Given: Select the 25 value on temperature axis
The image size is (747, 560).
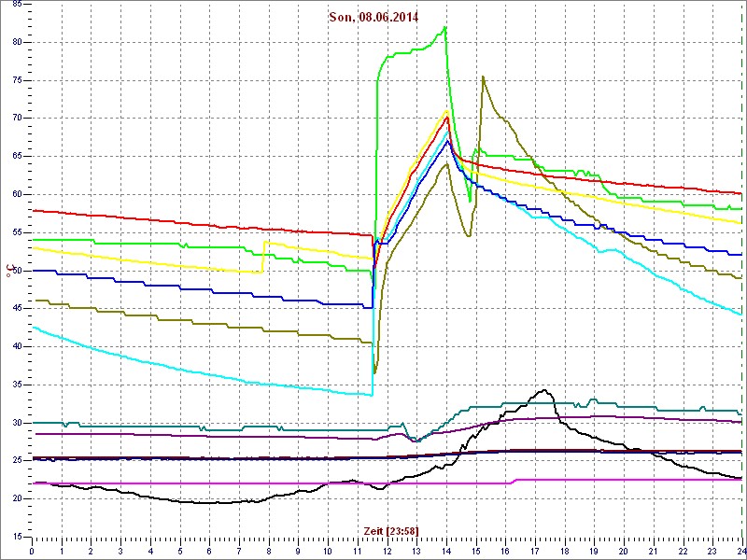Looking at the screenshot, I should tap(16, 461).
